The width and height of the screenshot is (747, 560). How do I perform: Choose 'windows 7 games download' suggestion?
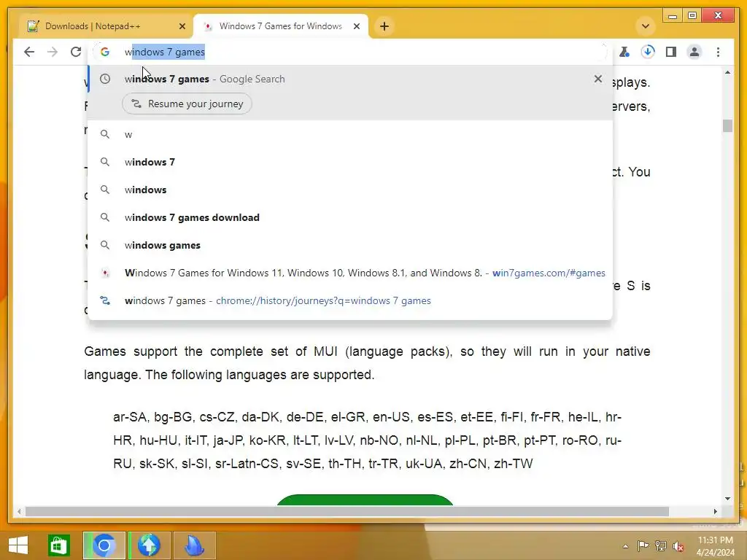pyautogui.click(x=350, y=217)
